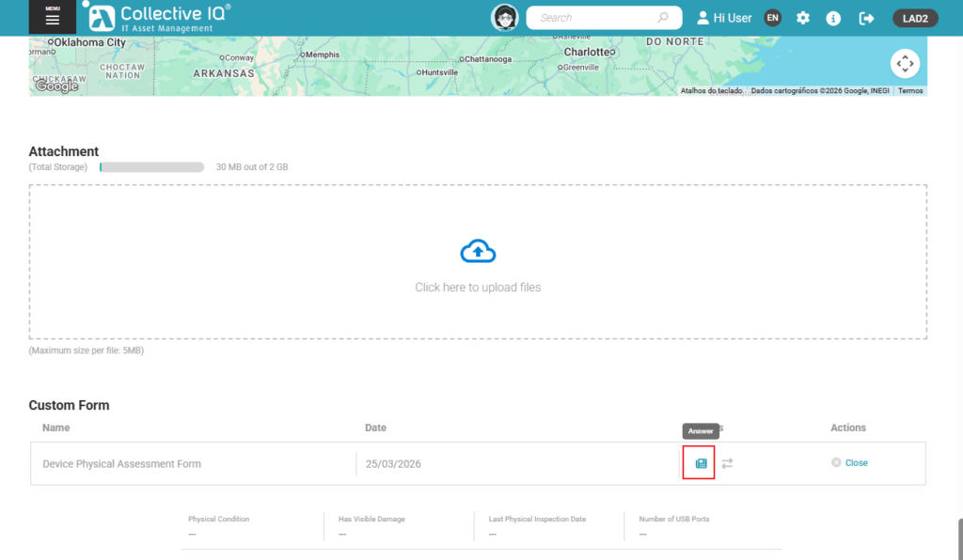Answer the Device Physical Assessment Form
This screenshot has height=560, width=963.
[701, 463]
